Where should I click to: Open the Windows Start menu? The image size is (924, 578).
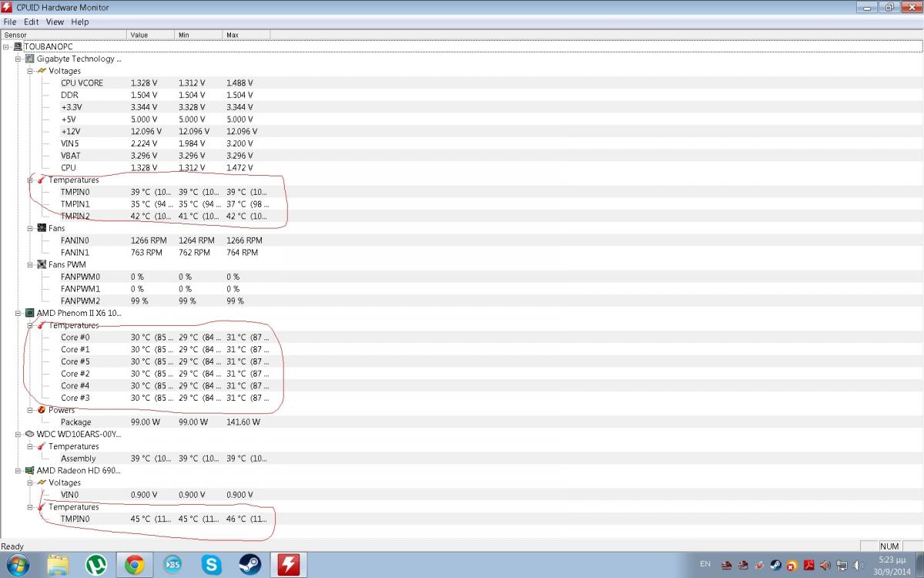pos(17,565)
